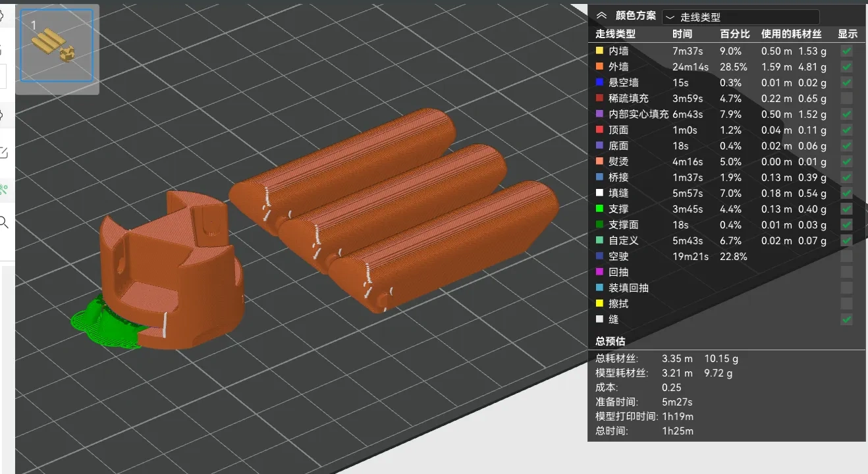Viewport: 868px width, 474px height.
Task: Click total time value 1h25m
Action: [678, 431]
